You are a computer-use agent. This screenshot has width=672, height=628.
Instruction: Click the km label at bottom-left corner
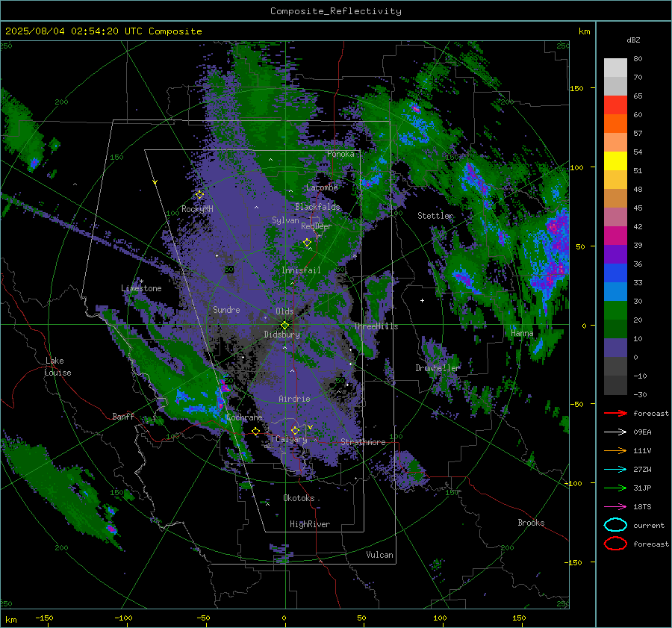point(11,620)
